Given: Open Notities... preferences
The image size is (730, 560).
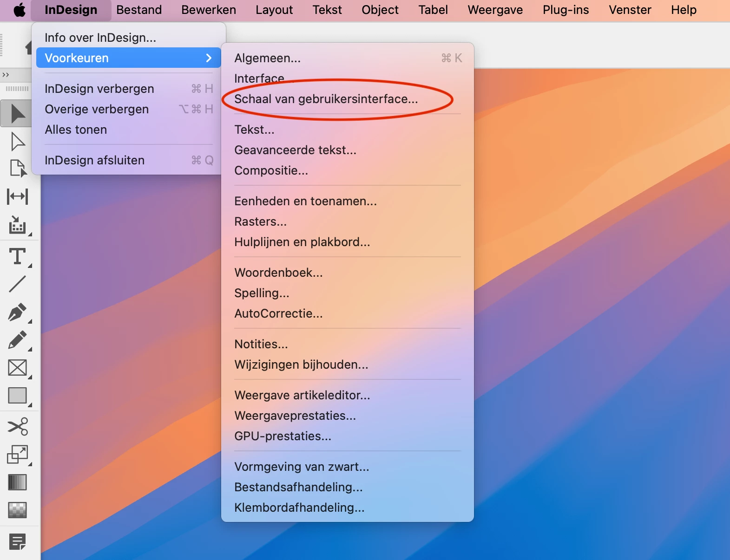Looking at the screenshot, I should (348, 344).
